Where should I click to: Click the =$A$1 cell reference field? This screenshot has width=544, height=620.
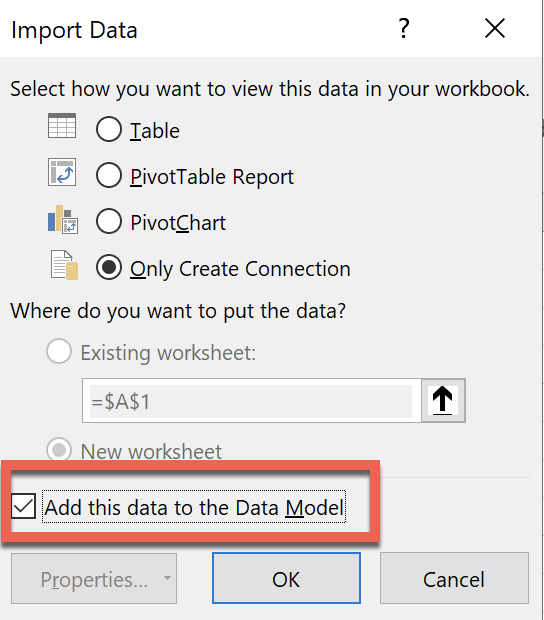(251, 401)
